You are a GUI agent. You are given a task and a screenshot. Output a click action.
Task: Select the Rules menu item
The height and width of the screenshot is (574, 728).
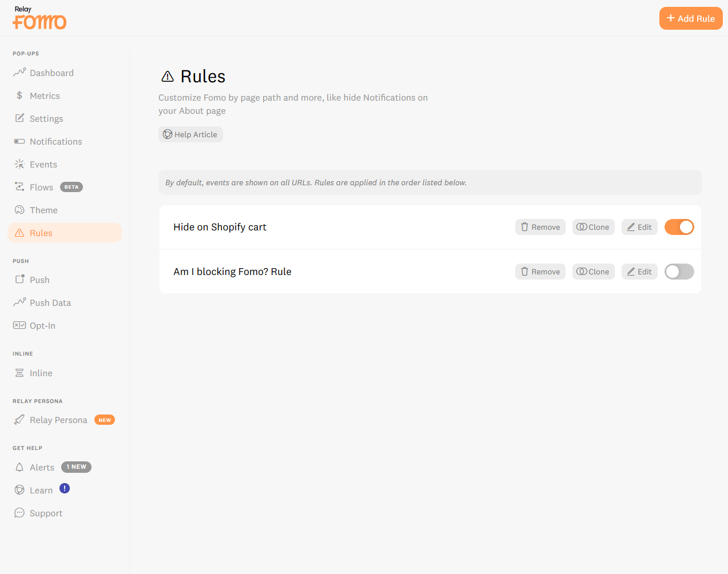[65, 233]
